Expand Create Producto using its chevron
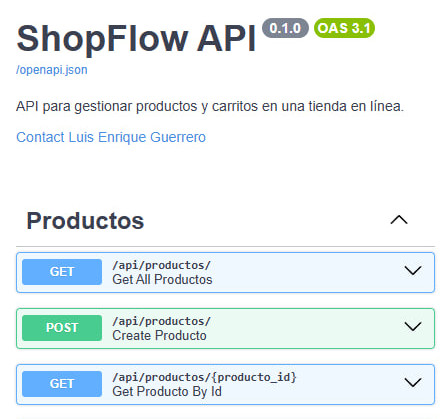Screen dimensions: 444x419 (413, 326)
